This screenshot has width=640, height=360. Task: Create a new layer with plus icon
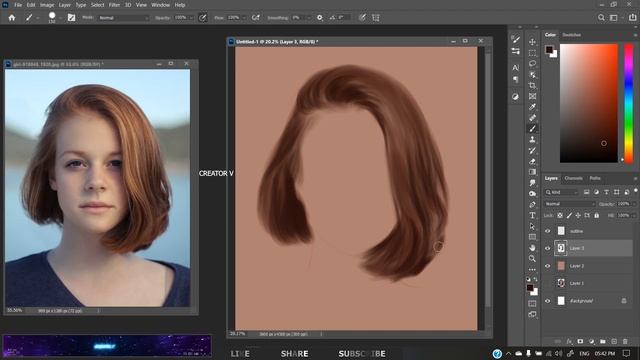[614, 341]
